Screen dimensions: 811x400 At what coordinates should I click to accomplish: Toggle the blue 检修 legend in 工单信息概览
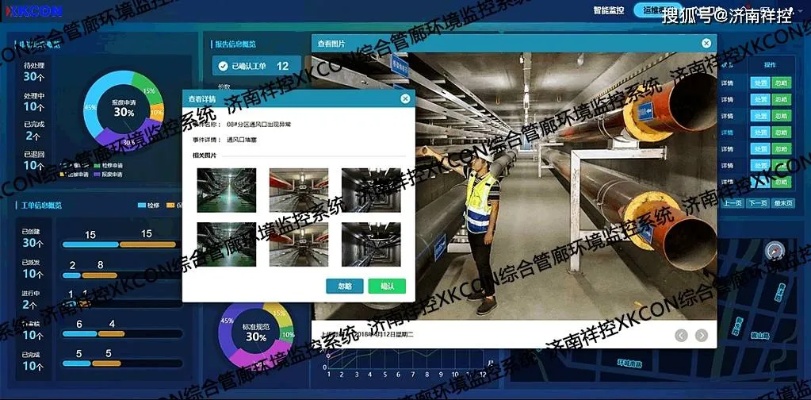[149, 205]
